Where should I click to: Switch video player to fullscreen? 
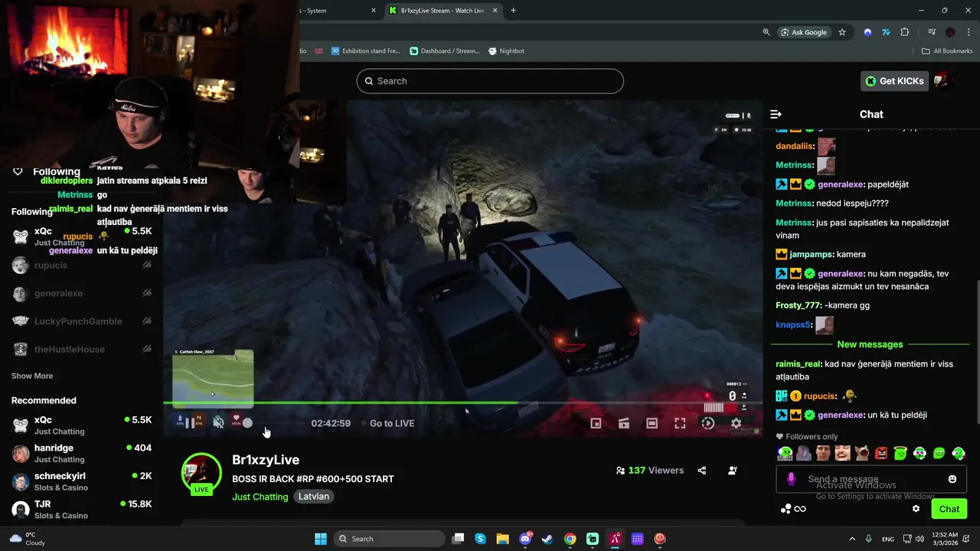pos(680,423)
